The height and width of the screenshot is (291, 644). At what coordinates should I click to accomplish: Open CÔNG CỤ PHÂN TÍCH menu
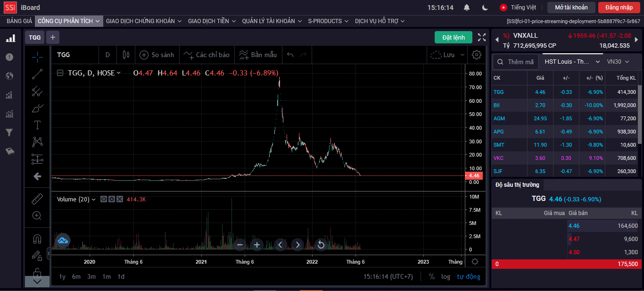click(x=69, y=21)
